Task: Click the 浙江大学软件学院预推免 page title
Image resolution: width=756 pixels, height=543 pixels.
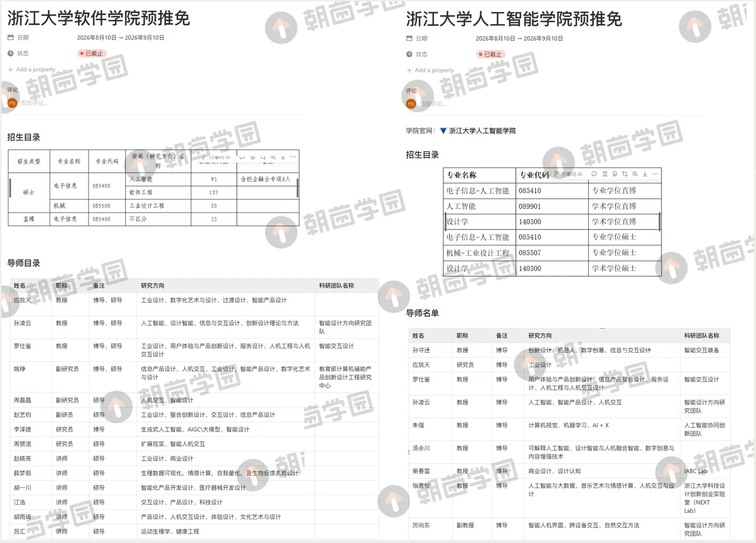Action: (x=99, y=18)
